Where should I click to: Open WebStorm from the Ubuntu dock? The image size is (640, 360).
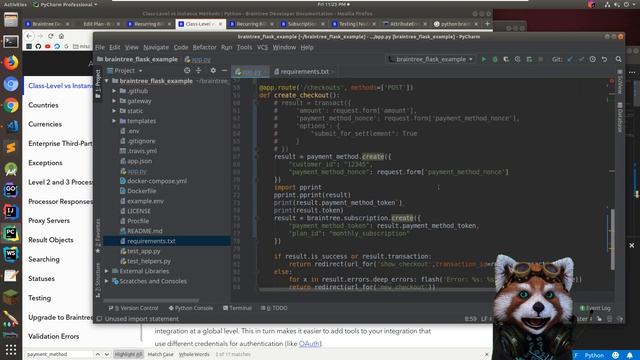[11, 254]
